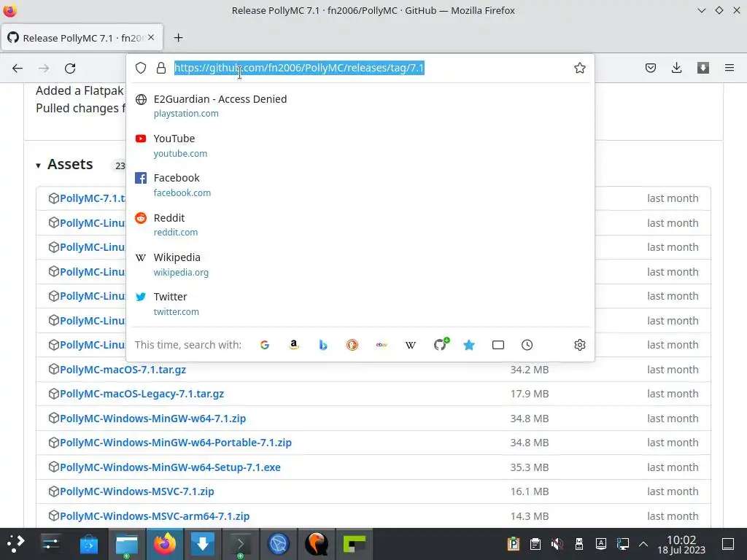Add GitHub search engine
The image size is (747, 560).
(440, 344)
